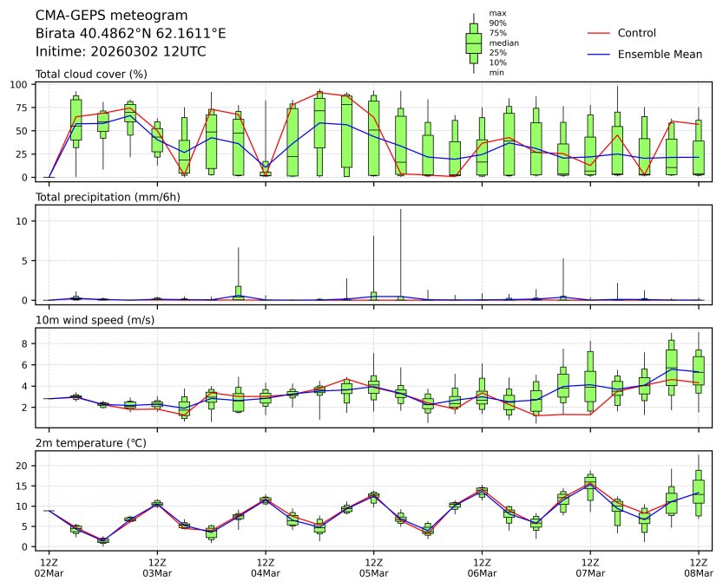Click the 10m wind speed panel title
Image resolution: width=723 pixels, height=588 pixels.
95,320
